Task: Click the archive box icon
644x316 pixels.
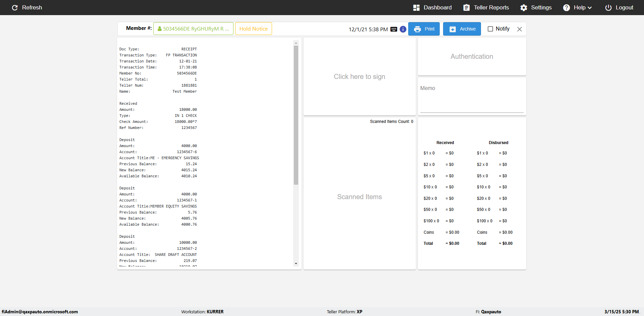Action: click(x=452, y=29)
